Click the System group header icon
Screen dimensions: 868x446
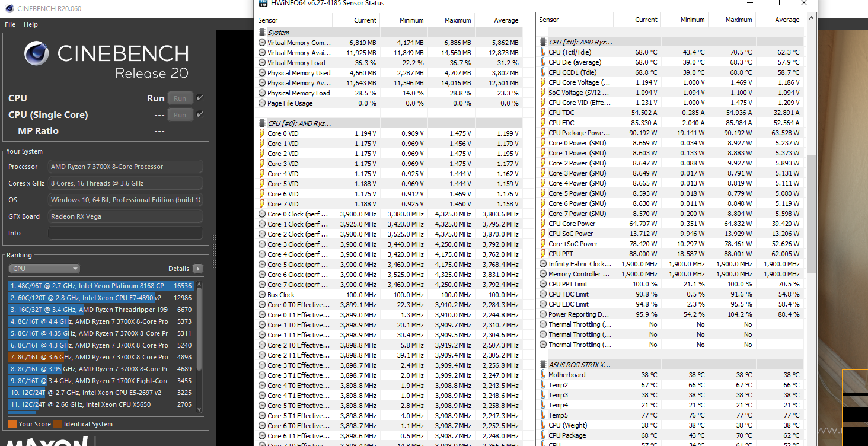pyautogui.click(x=262, y=33)
